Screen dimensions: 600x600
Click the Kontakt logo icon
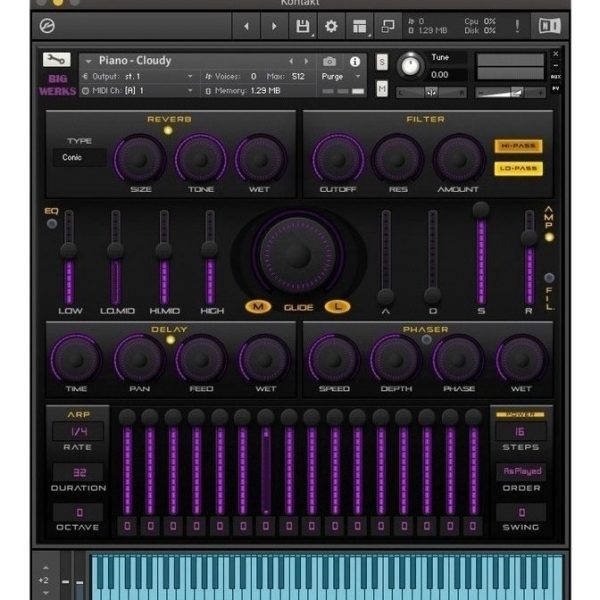pos(47,26)
